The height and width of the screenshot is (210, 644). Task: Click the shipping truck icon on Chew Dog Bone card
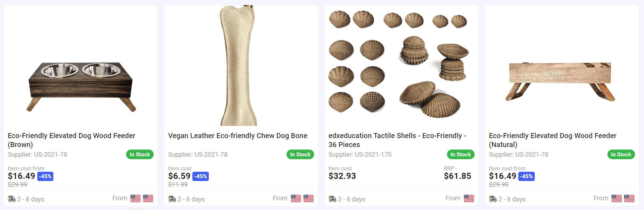pos(172,199)
